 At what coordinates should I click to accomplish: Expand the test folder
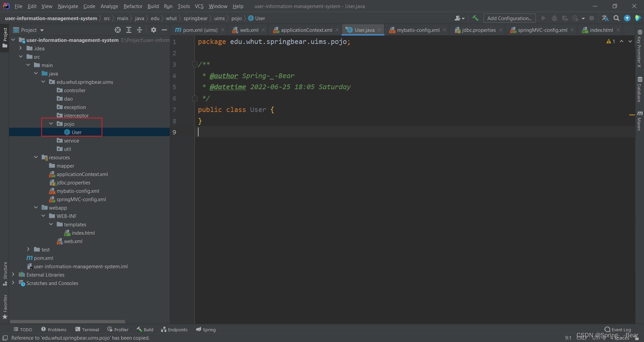29,249
